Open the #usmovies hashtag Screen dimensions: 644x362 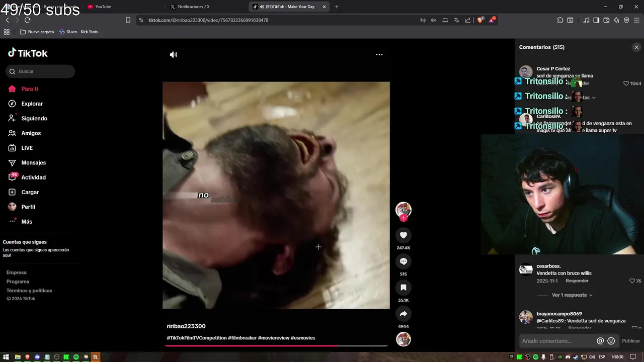(x=303, y=338)
